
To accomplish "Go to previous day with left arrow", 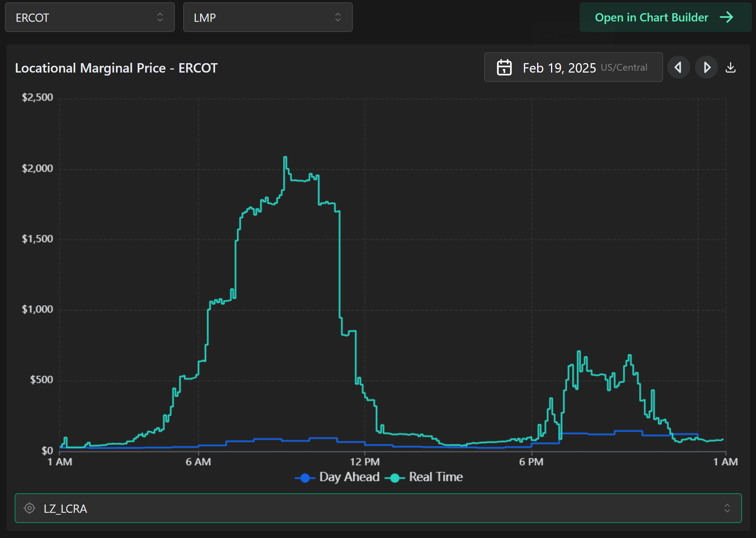I will point(678,68).
